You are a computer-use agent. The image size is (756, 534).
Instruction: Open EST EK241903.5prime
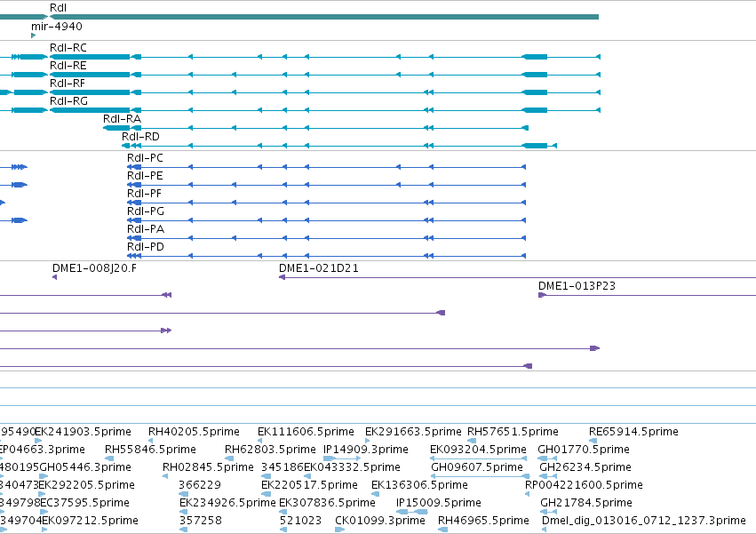tap(83, 431)
